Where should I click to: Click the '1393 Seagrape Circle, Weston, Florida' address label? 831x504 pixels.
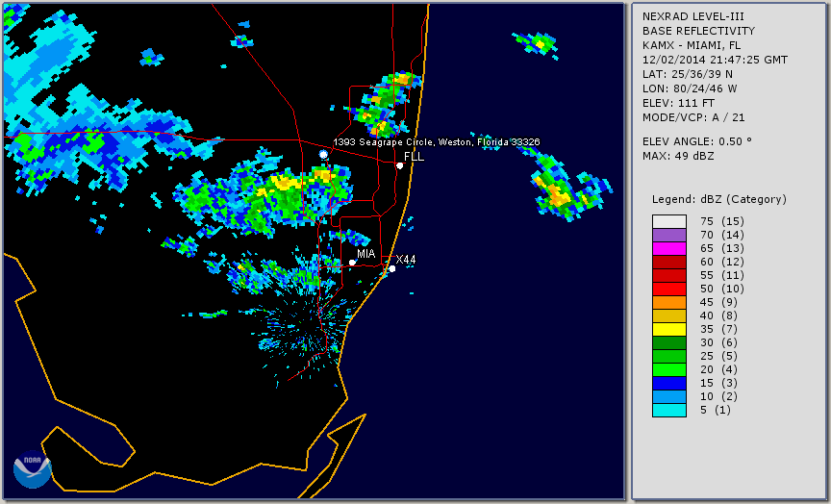(x=436, y=142)
